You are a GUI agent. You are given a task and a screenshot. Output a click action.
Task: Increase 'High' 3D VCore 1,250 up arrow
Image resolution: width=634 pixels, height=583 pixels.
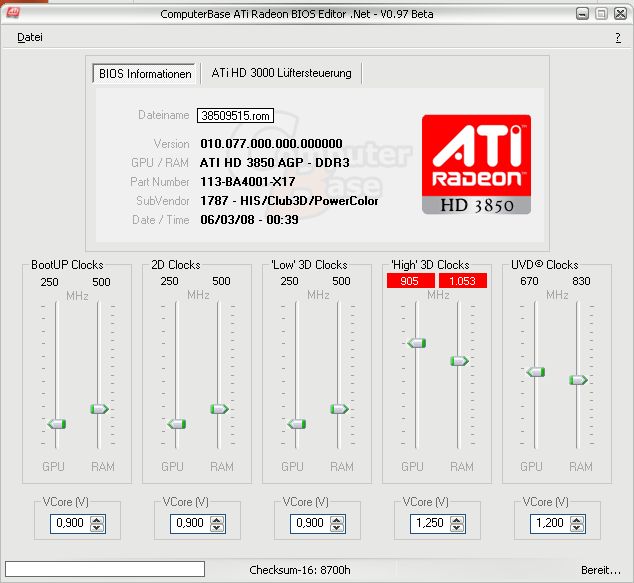[457, 520]
